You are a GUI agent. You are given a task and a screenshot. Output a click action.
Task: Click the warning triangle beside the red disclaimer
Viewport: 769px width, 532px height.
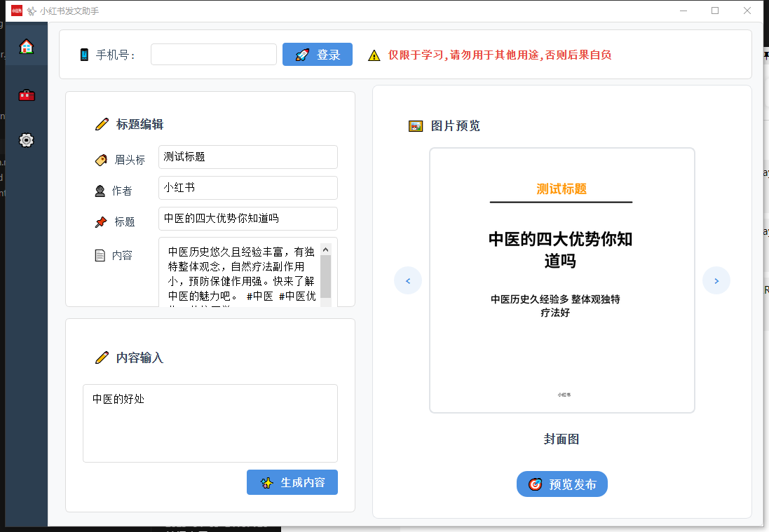tap(373, 55)
